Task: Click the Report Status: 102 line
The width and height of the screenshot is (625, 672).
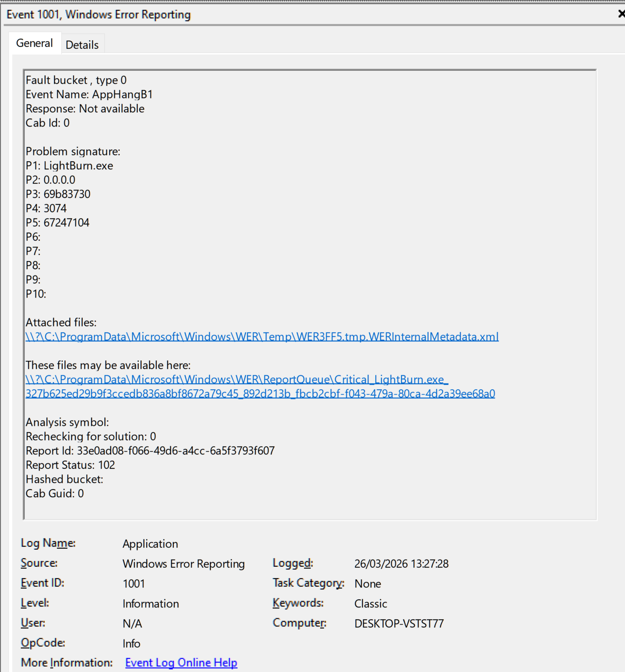Action: (70, 465)
